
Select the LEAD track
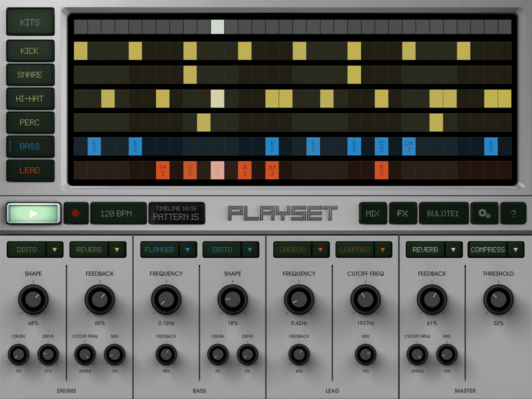tap(30, 170)
